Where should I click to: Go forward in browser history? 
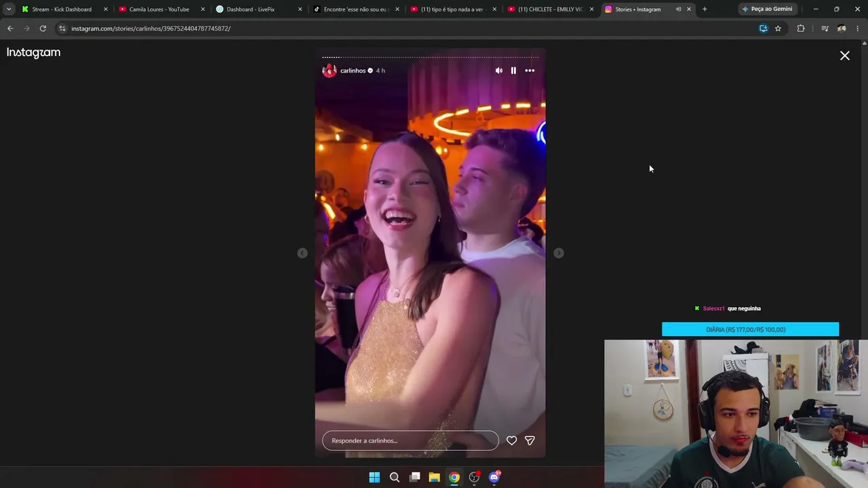(26, 28)
